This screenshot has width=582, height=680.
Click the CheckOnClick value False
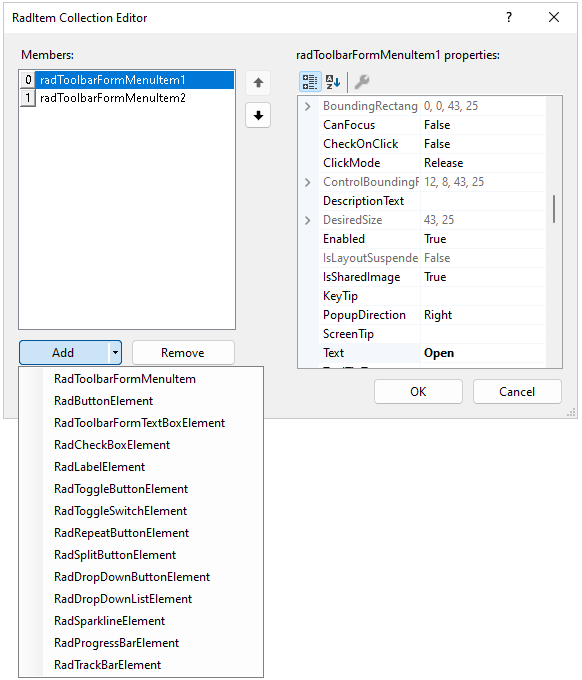click(x=483, y=144)
